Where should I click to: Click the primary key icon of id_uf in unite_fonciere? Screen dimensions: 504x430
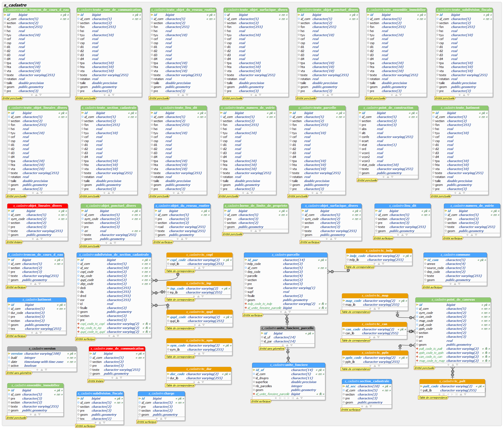[x=254, y=370]
